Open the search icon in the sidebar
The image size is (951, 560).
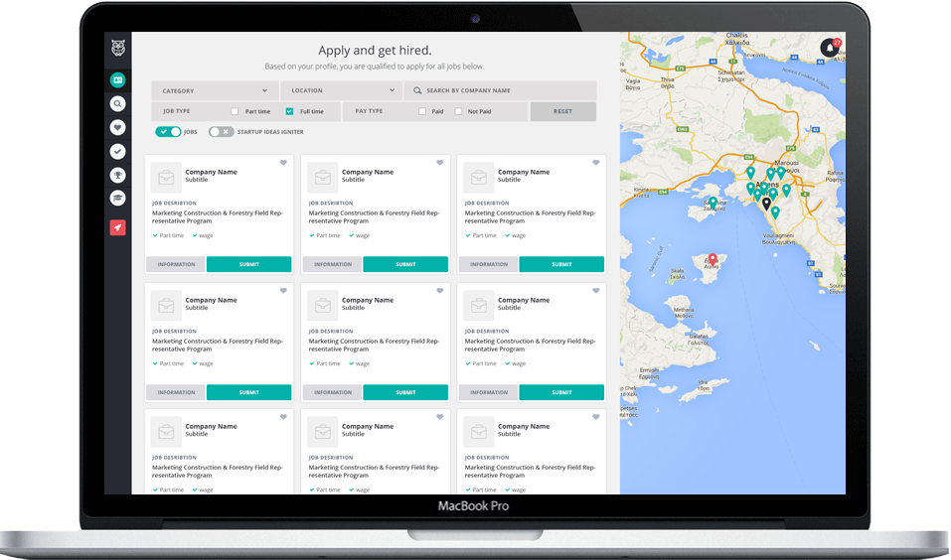click(x=117, y=103)
